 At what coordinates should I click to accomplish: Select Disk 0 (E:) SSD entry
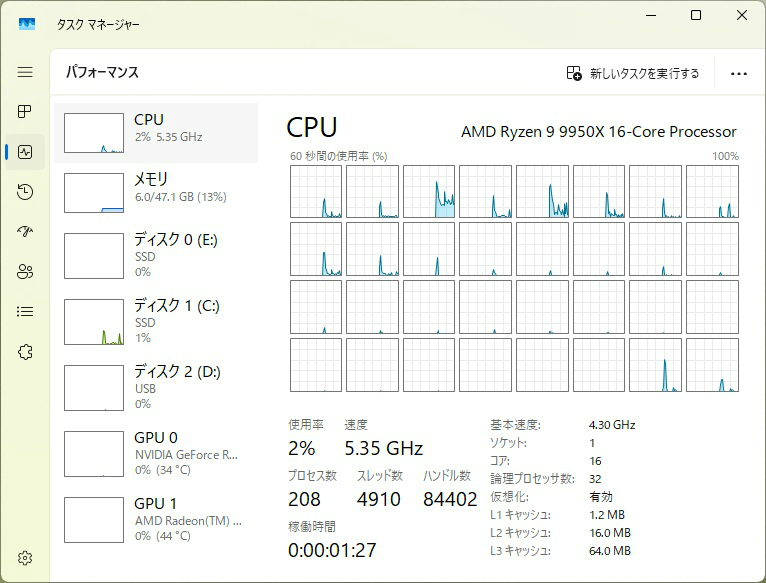click(x=155, y=256)
